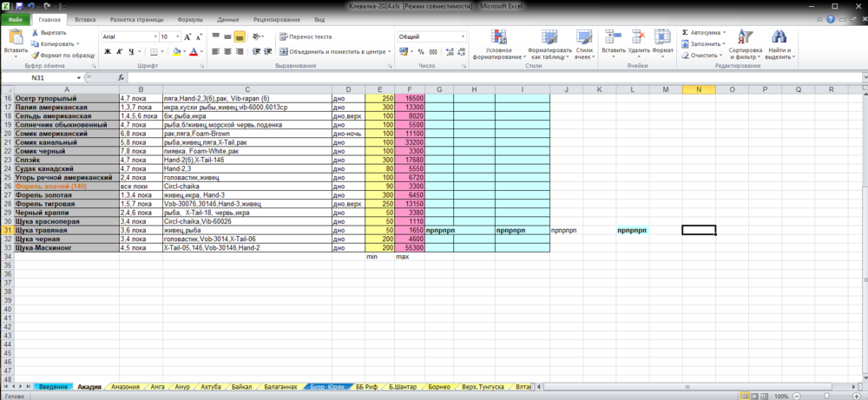This screenshot has height=400, width=868.
Task: Click the Вырезать scissors icon
Action: (36, 33)
